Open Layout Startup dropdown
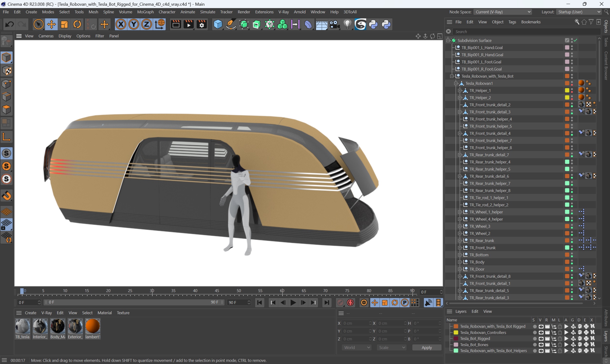Viewport: 610px width, 364px height. [579, 12]
